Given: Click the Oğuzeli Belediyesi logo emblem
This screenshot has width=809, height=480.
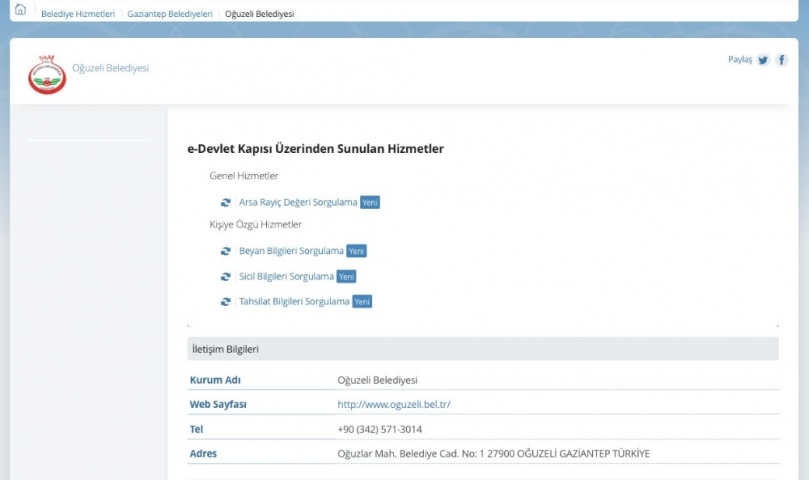Looking at the screenshot, I should coord(47,75).
